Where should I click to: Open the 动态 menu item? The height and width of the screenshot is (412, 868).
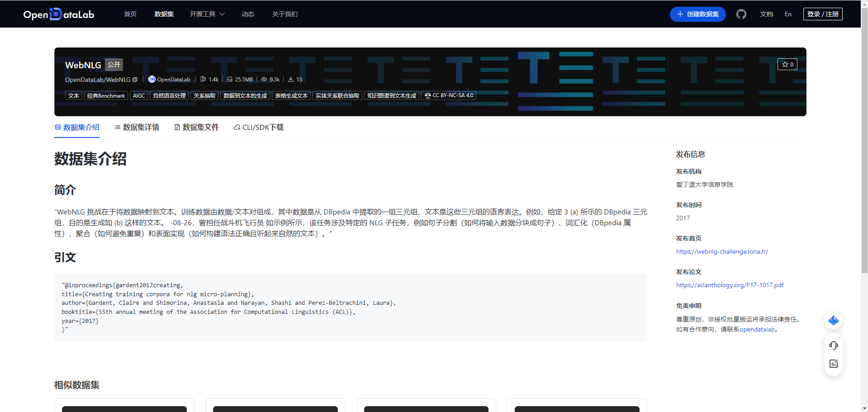pyautogui.click(x=248, y=14)
